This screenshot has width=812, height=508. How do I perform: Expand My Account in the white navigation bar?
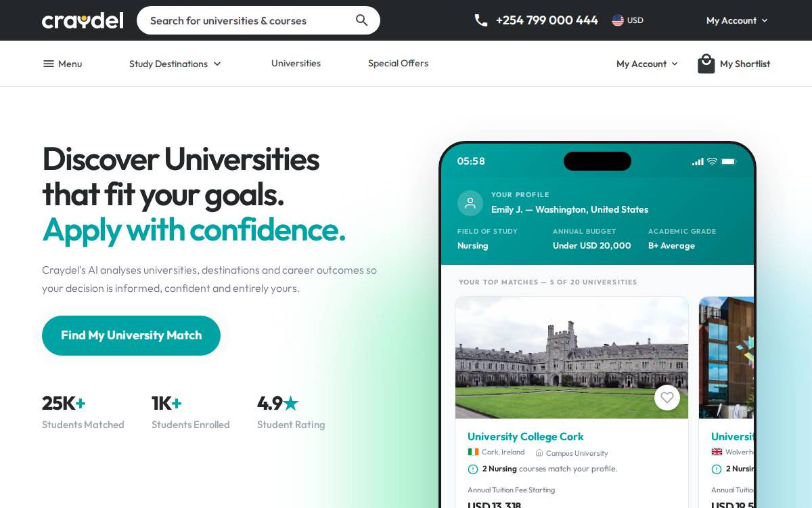(x=647, y=64)
